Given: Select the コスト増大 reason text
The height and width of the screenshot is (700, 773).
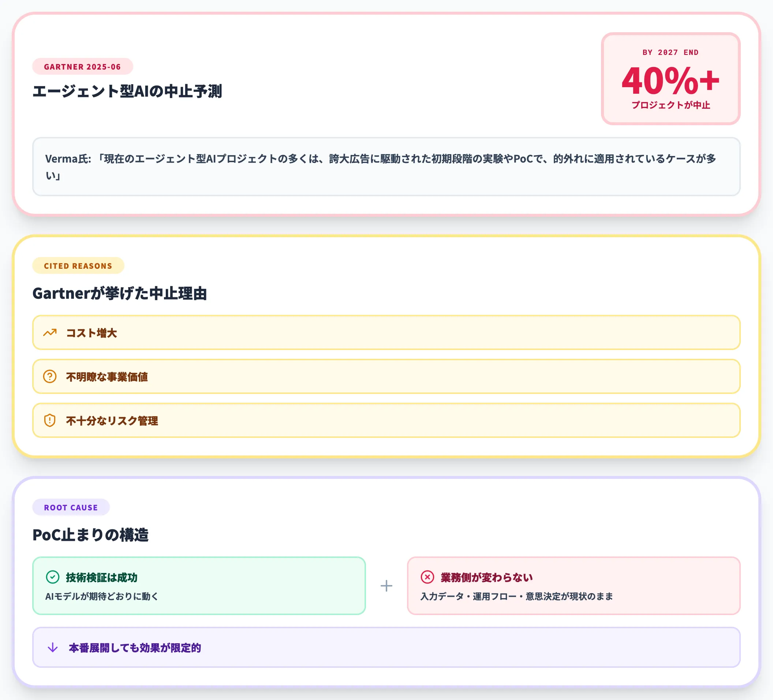Looking at the screenshot, I should point(92,332).
